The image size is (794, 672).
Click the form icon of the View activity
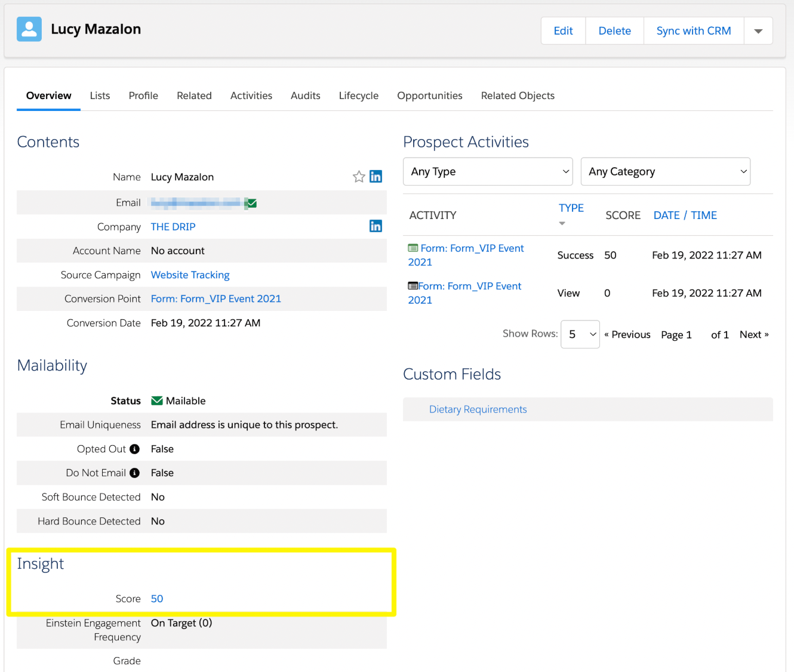(x=413, y=286)
